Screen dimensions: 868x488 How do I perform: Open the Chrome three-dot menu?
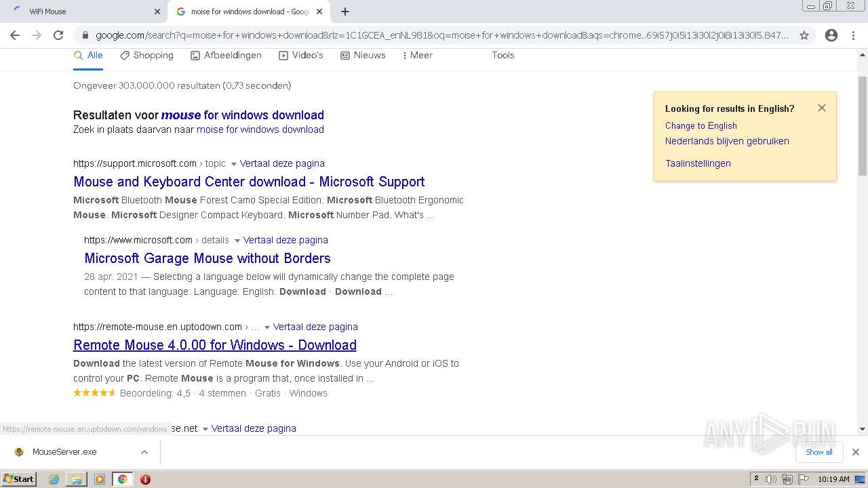coord(853,35)
